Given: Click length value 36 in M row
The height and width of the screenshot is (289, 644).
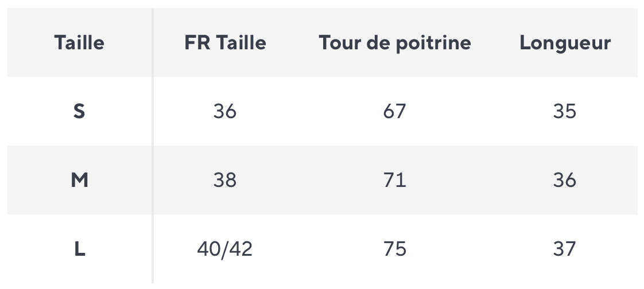Looking at the screenshot, I should [565, 180].
